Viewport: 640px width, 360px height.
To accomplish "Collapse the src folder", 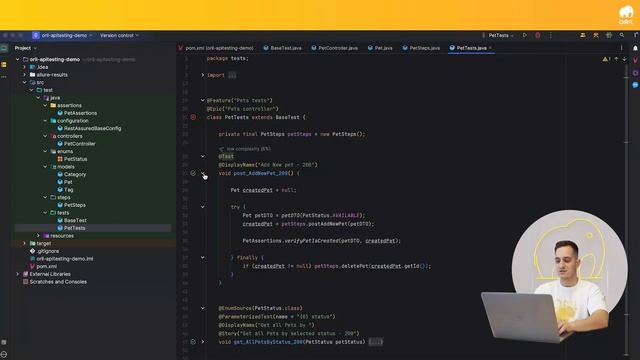I will (24, 82).
